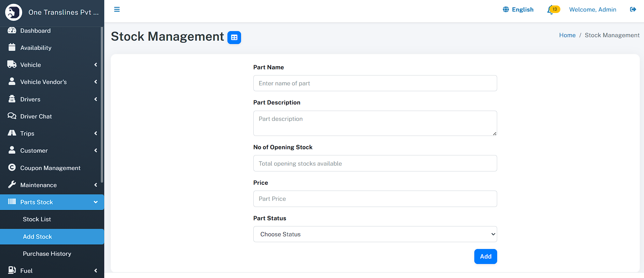Screen dimensions: 644x278
Task: Click the globe language icon
Action: [506, 10]
